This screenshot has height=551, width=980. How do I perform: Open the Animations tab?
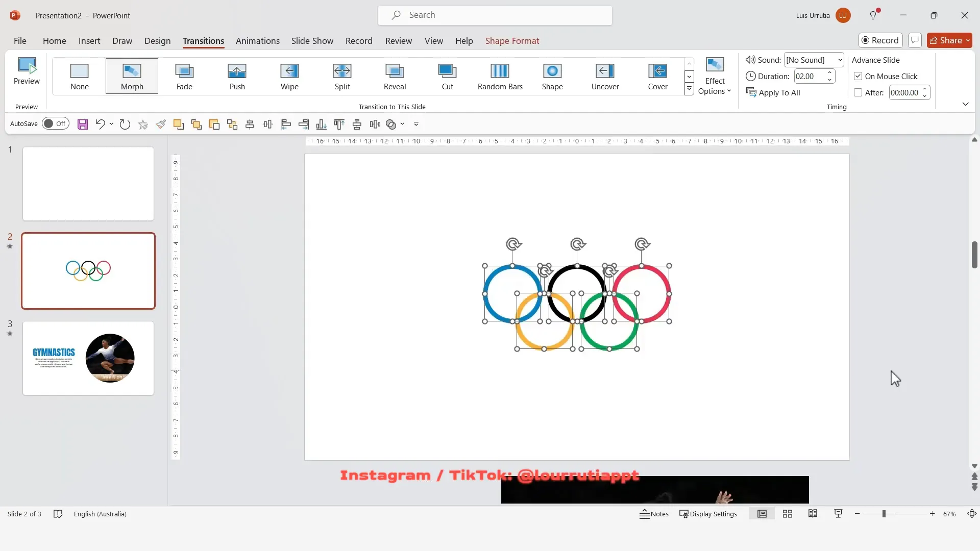click(x=257, y=41)
